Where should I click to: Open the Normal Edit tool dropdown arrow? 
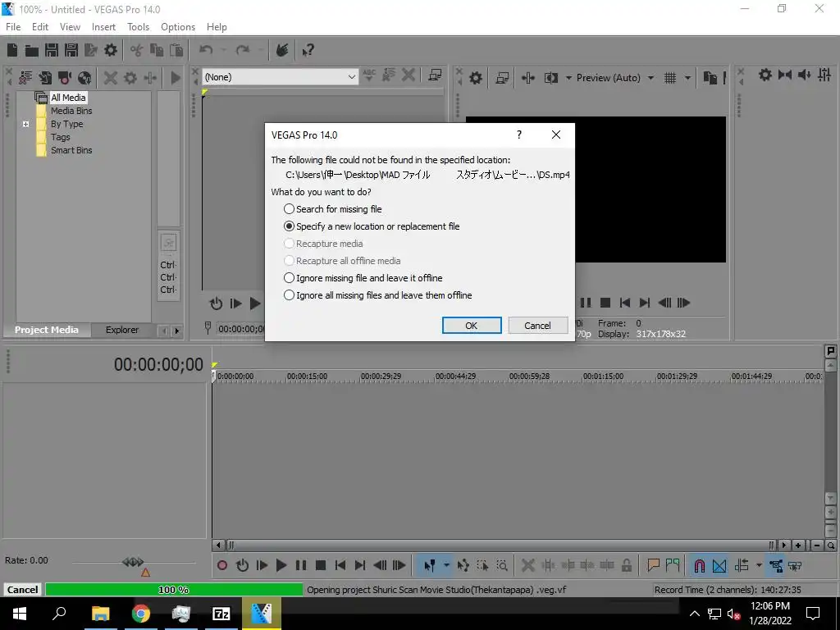(446, 565)
